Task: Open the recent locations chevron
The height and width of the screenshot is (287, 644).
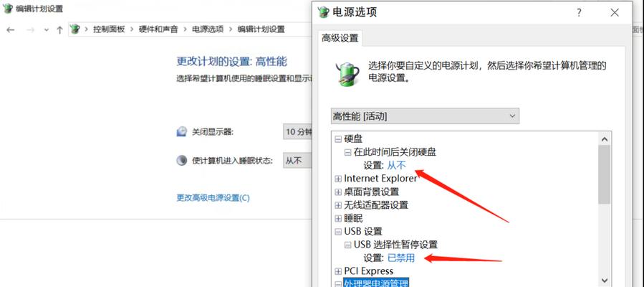Action: tap(46, 29)
